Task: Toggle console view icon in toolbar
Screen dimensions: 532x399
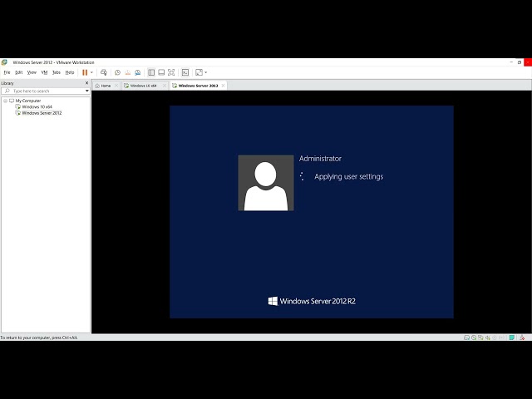Action: tap(185, 72)
